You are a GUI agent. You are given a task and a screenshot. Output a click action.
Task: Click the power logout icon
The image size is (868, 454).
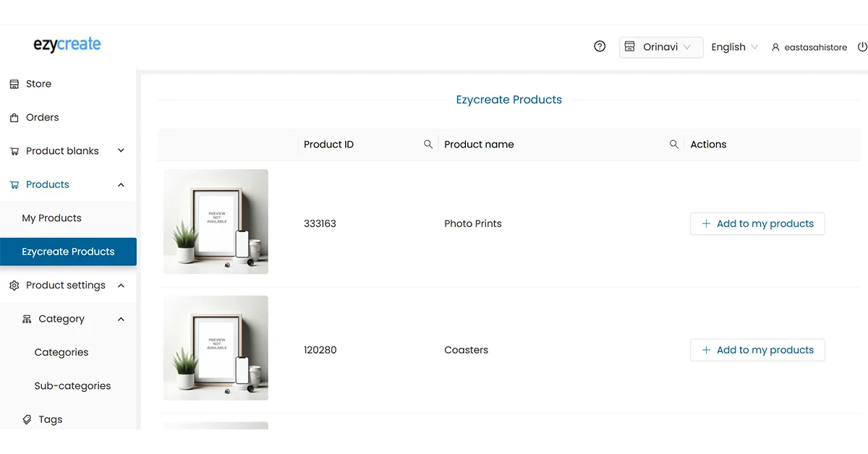[862, 46]
